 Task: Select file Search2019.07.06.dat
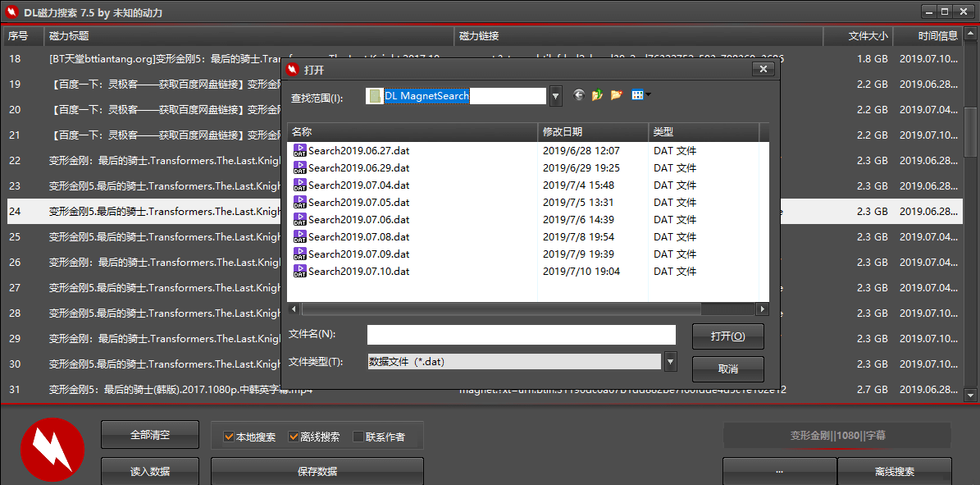[x=358, y=219]
